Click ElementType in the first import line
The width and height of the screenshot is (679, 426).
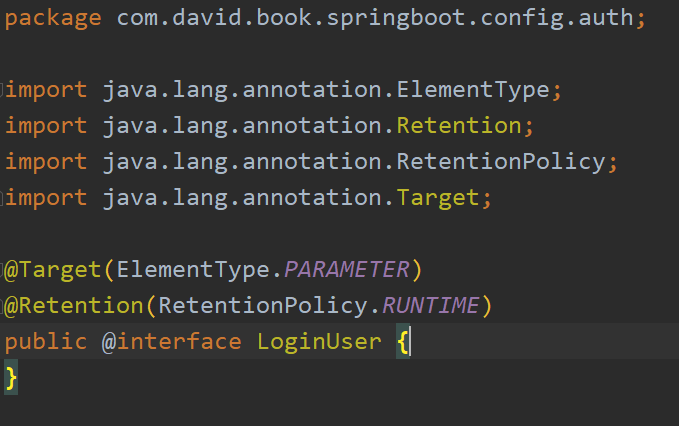click(473, 90)
